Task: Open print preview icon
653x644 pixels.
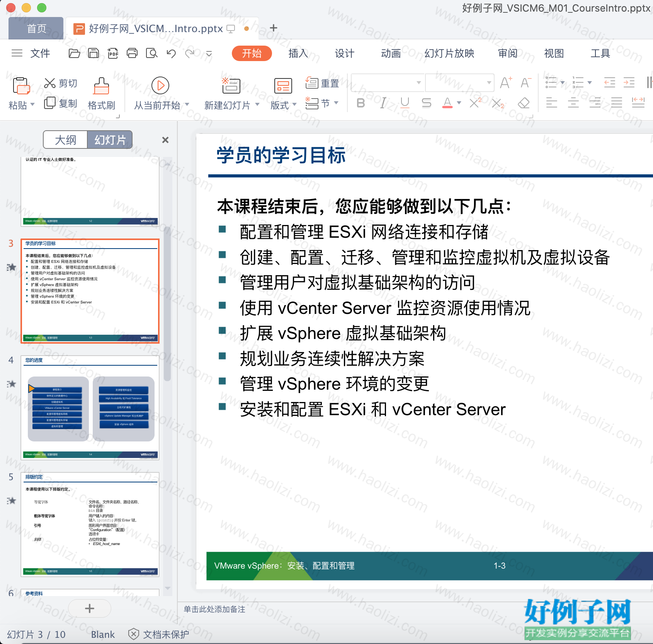Action: (x=151, y=53)
